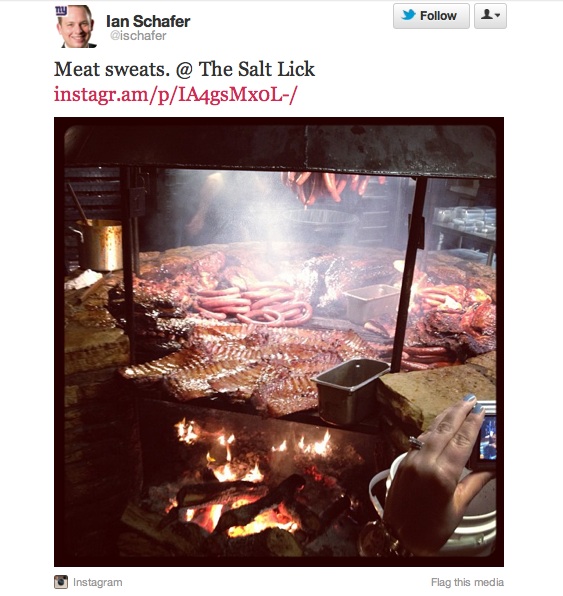Click the metal stock pot in photo
This screenshot has height=596, width=563.
coord(100,244)
